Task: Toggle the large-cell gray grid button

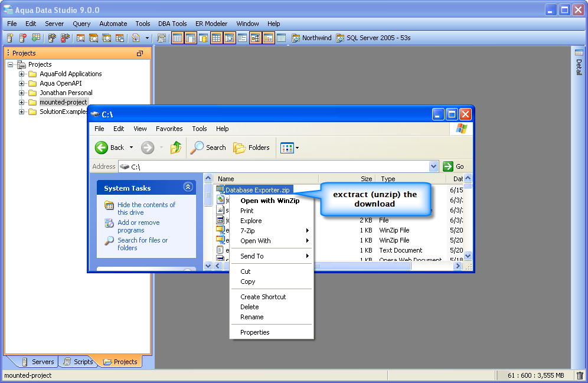Action: click(x=217, y=38)
